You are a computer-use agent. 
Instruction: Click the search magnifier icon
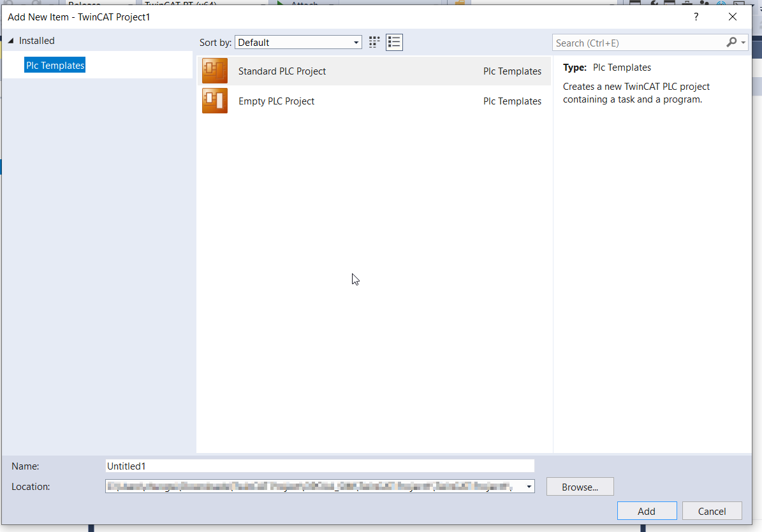coord(731,42)
